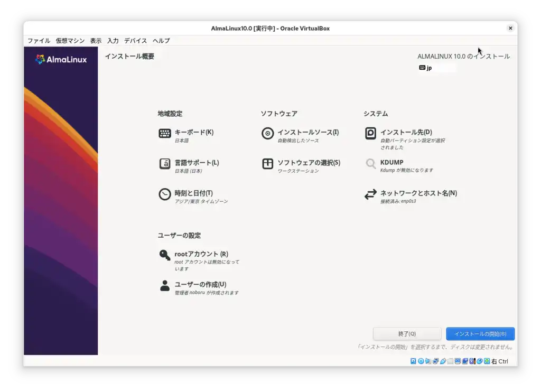Open ソフトウェアの選択 software selection
The width and height of the screenshot is (541, 392).
[x=310, y=163]
